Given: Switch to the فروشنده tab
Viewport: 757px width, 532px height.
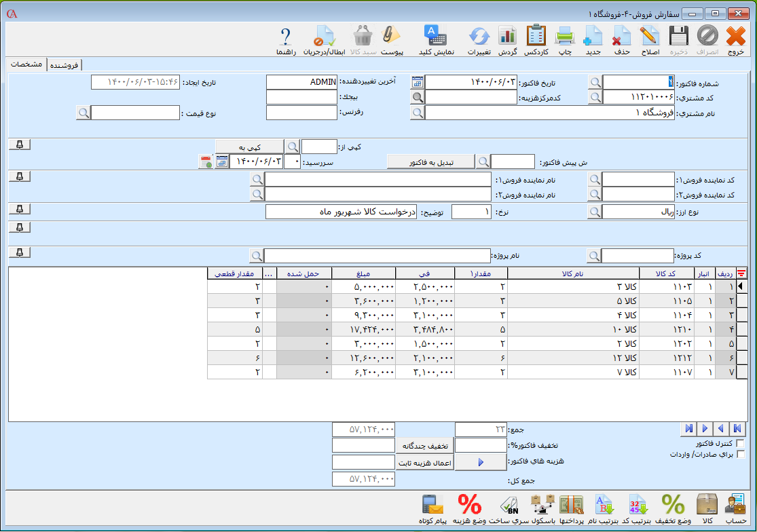Looking at the screenshot, I should point(64,65).
